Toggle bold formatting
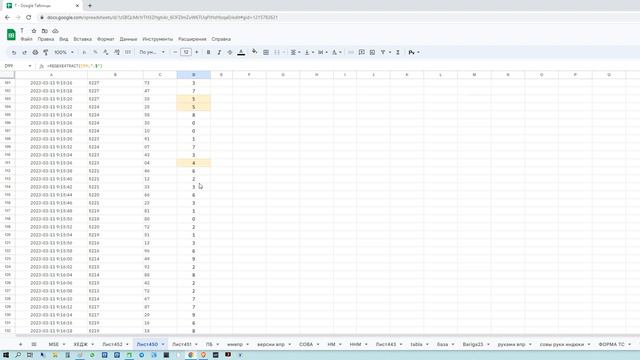Screen dimensions: 640x360 point(208,53)
